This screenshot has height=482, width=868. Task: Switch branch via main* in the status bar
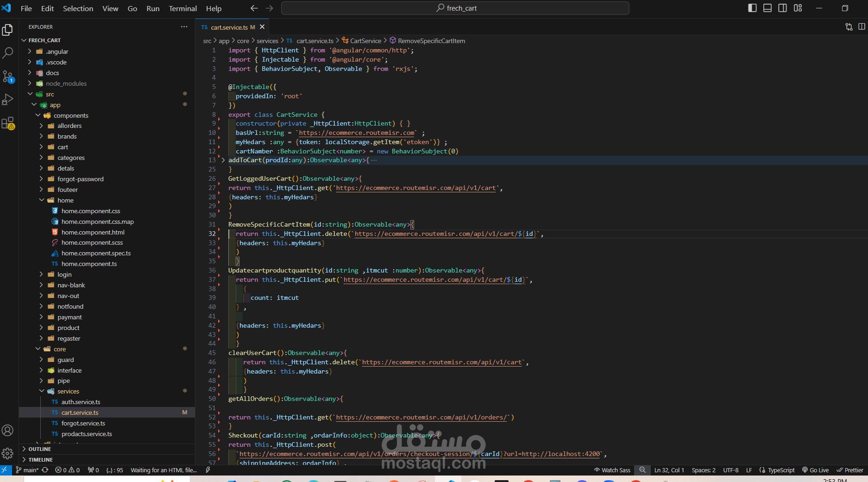(27, 470)
